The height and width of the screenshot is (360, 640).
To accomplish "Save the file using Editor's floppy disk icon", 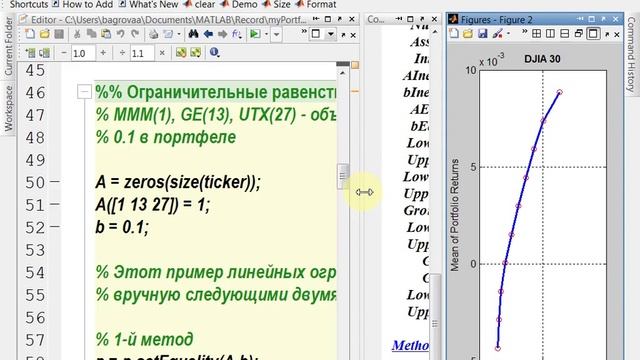I will click(59, 34).
